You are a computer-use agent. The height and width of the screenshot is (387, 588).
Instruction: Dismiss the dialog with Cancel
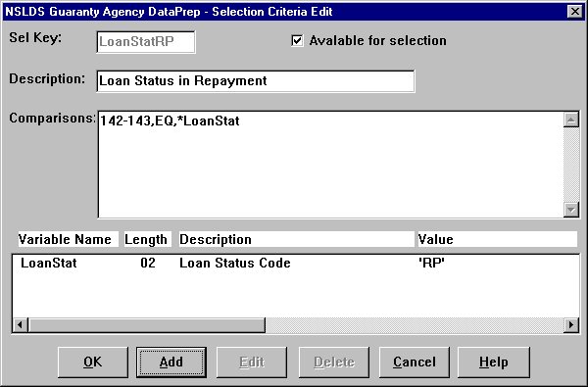[x=415, y=363]
